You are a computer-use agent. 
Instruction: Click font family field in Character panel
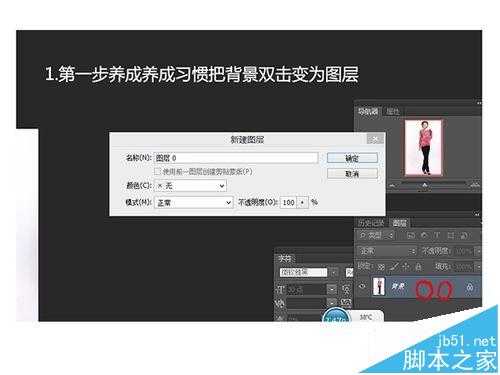coord(303,273)
